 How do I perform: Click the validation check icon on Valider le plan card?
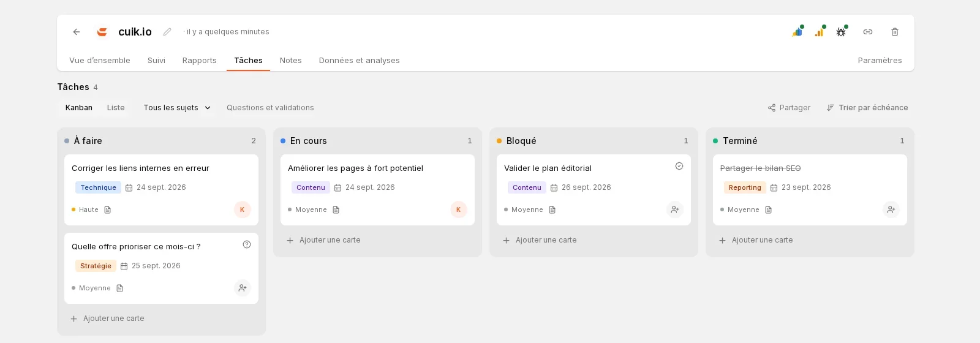click(x=679, y=166)
